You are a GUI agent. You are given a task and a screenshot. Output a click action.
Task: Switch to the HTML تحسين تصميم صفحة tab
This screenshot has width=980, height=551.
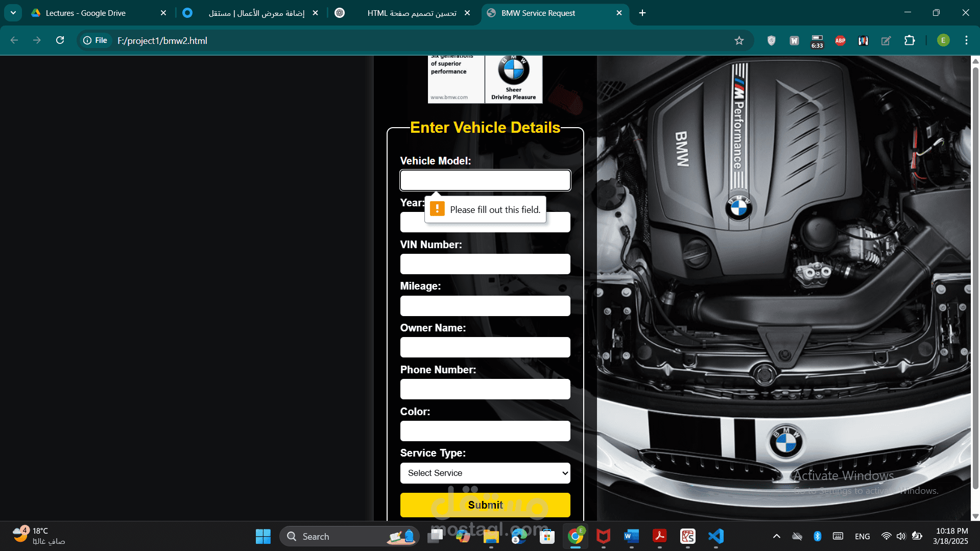(x=403, y=13)
